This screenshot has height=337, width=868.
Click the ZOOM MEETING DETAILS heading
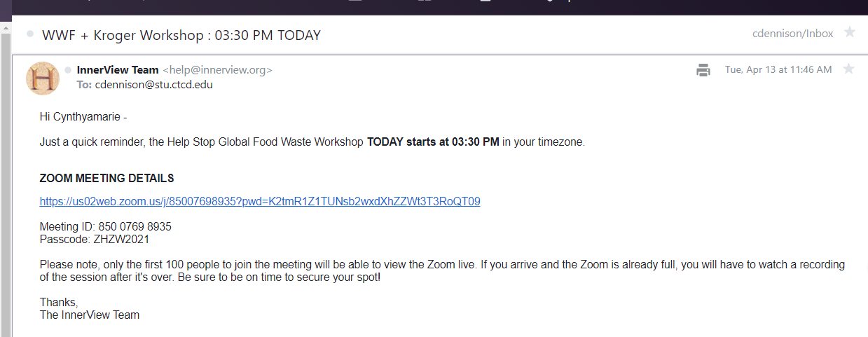(106, 179)
